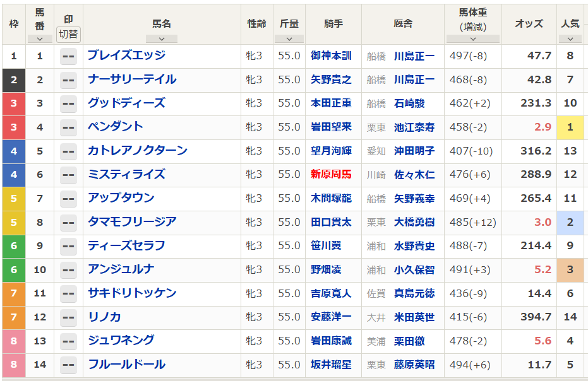Open horse page for カトレアノクターン

(138, 151)
